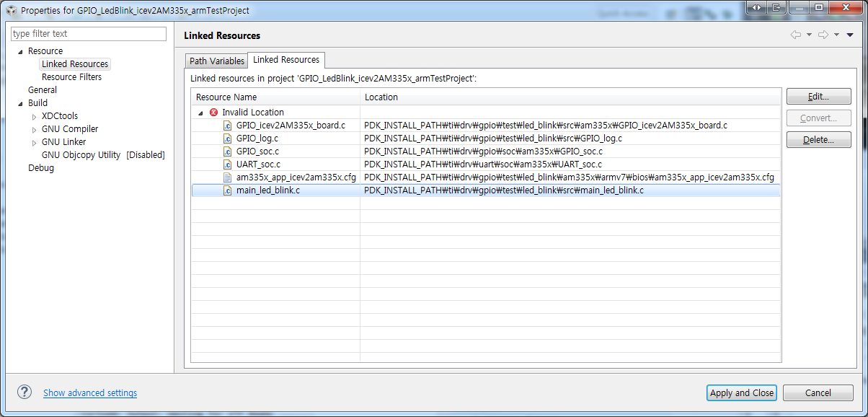Click the am335x_app_icev2am335x.cfg file icon

[x=228, y=177]
